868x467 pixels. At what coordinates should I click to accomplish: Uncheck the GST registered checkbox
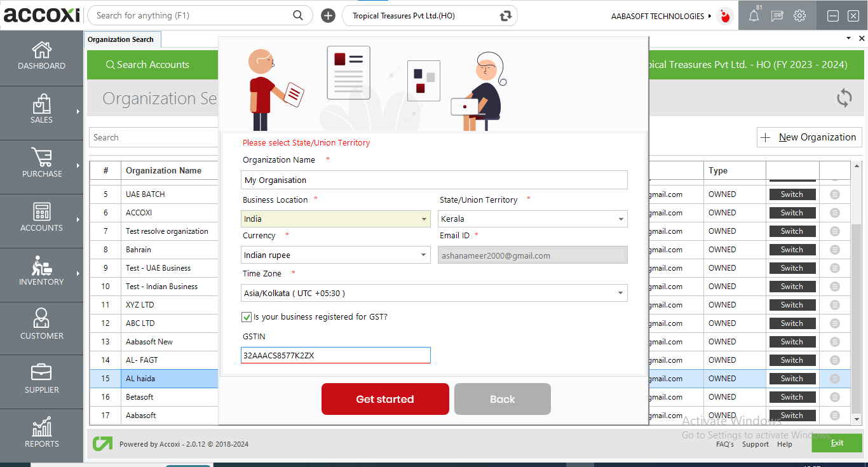pos(247,316)
